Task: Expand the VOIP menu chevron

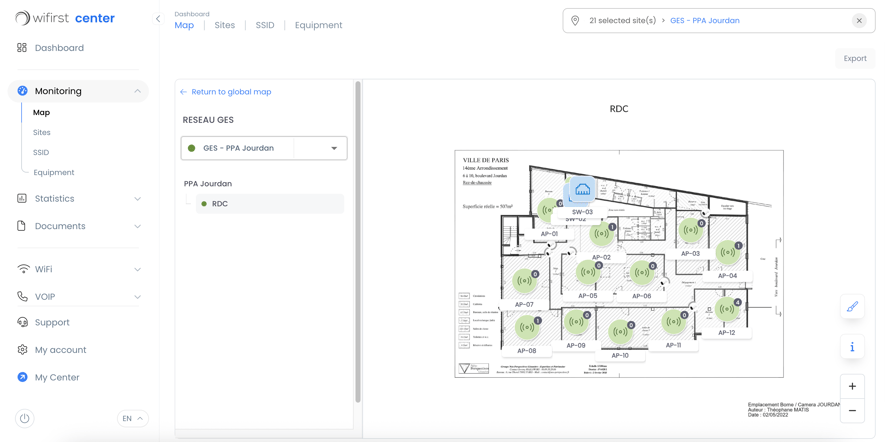Action: coord(137,296)
